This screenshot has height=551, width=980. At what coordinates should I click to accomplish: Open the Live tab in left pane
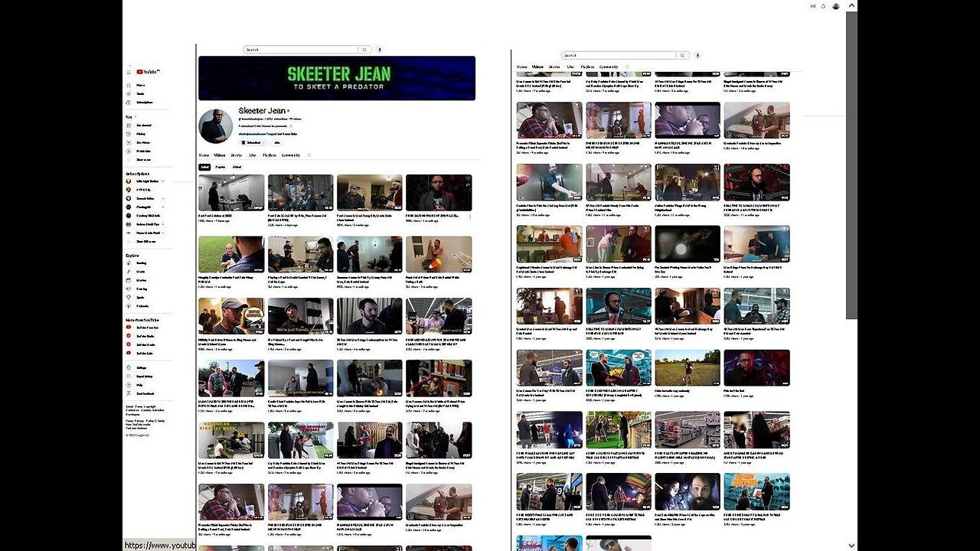pos(253,155)
